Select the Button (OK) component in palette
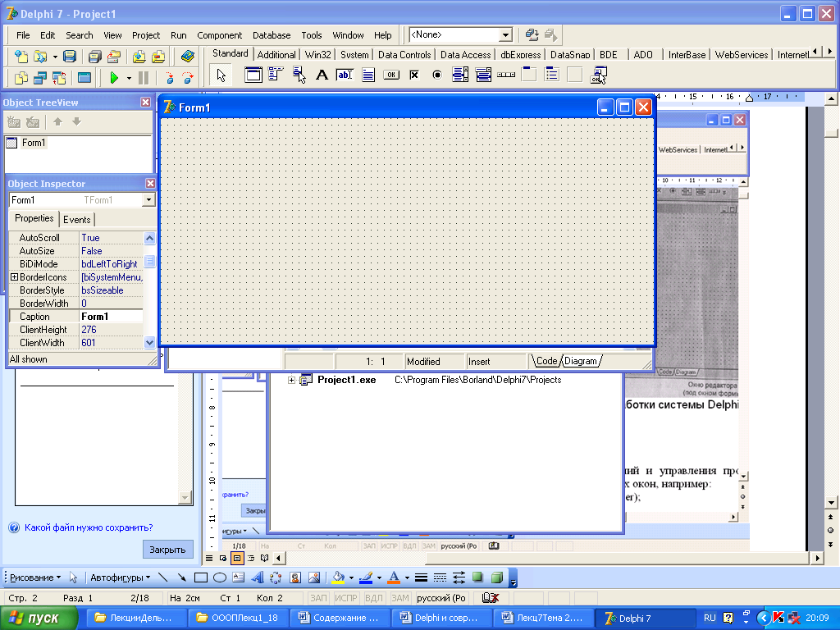Screen dimensions: 840x630 pos(391,75)
